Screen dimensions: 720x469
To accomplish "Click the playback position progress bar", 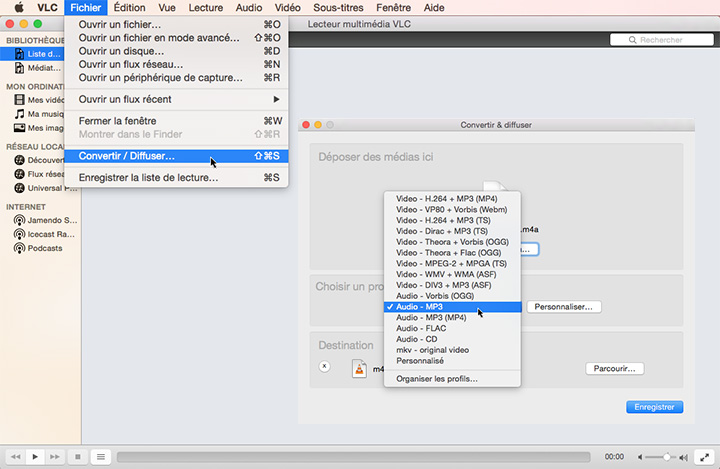I will click(354, 457).
